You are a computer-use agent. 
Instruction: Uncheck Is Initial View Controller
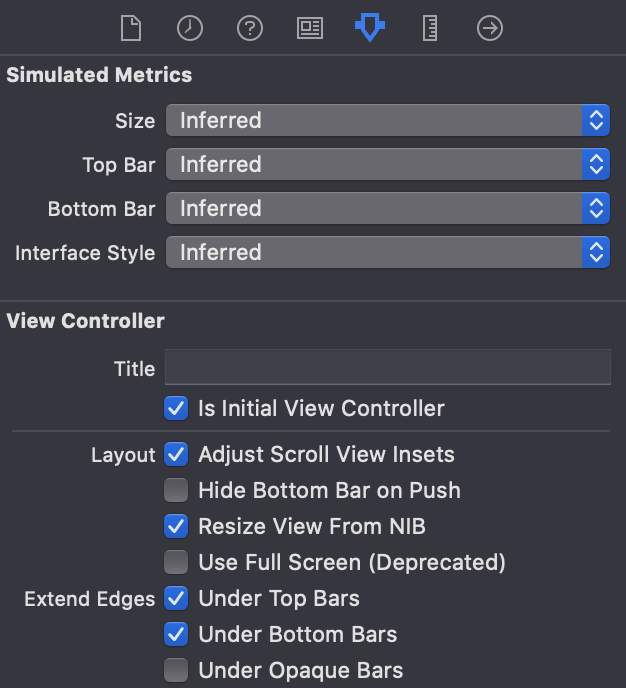176,408
